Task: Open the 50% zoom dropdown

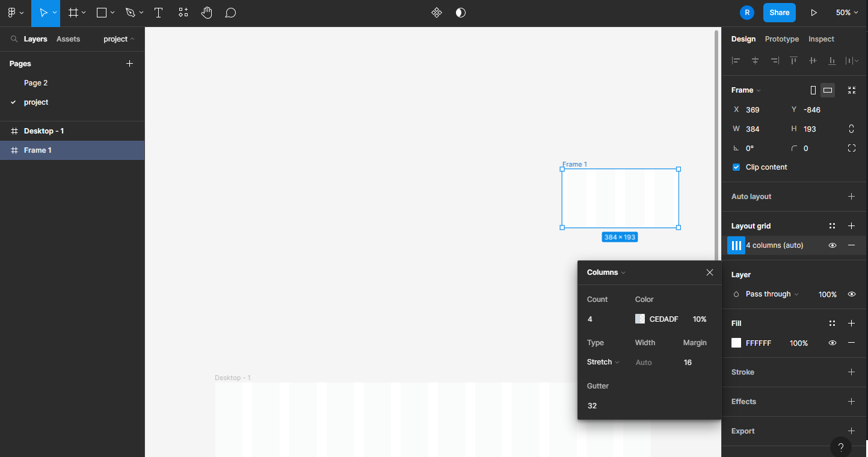Action: tap(847, 13)
